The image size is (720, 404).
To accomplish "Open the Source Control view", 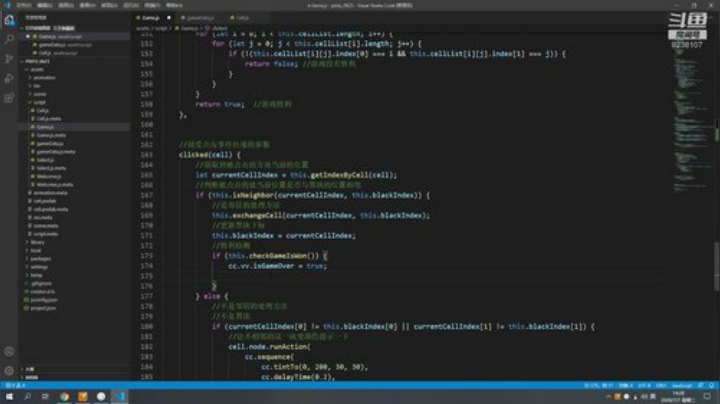I will (9, 59).
